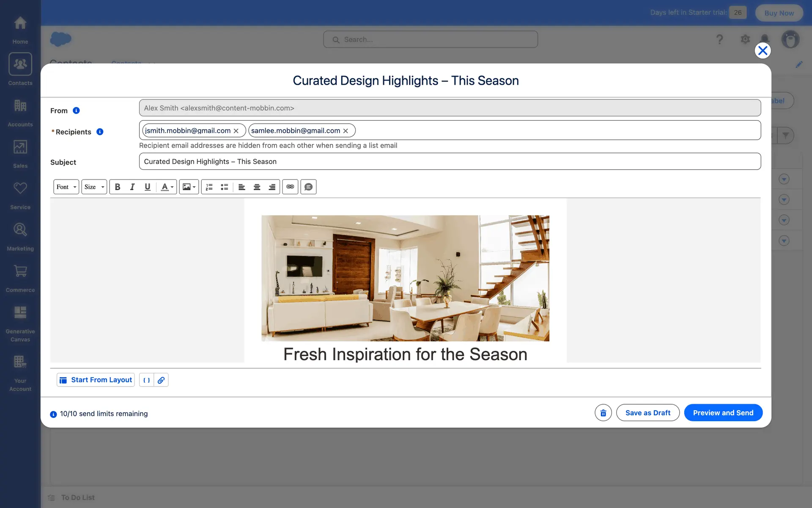This screenshot has width=812, height=508.
Task: Toggle bold formatting in the email editor
Action: (118, 187)
